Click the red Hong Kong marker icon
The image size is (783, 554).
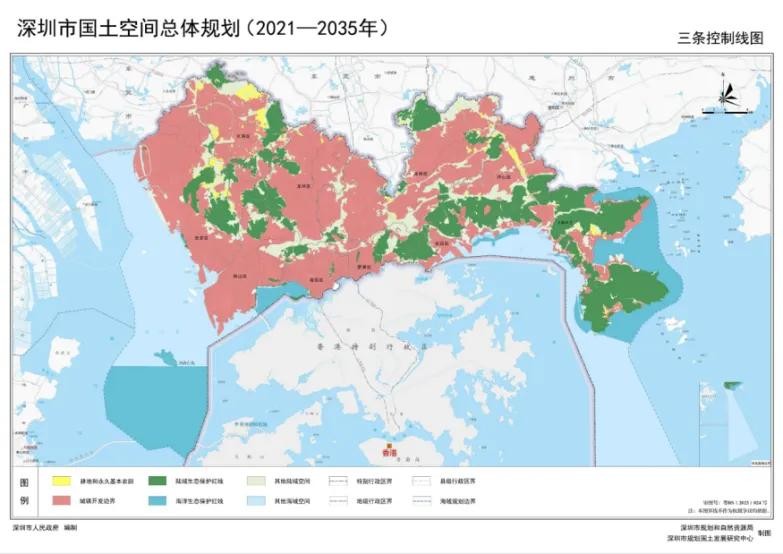[389, 446]
